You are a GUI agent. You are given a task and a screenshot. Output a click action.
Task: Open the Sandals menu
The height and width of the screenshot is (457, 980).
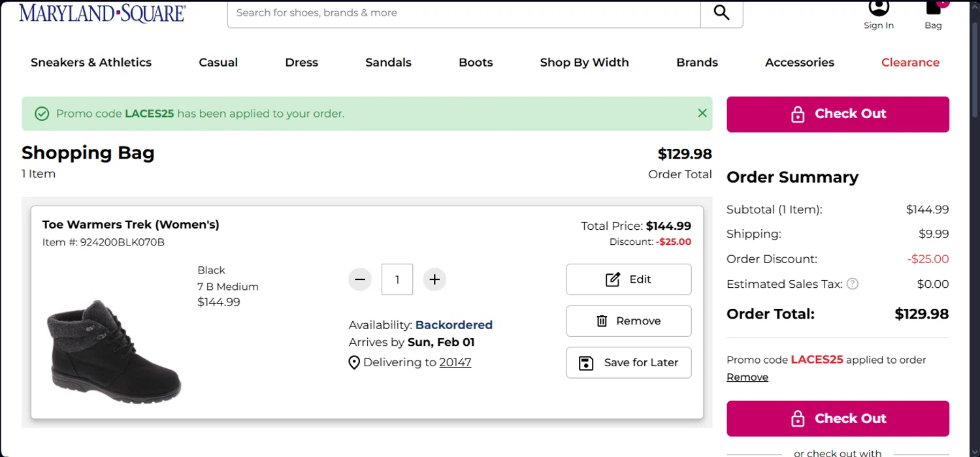pos(388,63)
